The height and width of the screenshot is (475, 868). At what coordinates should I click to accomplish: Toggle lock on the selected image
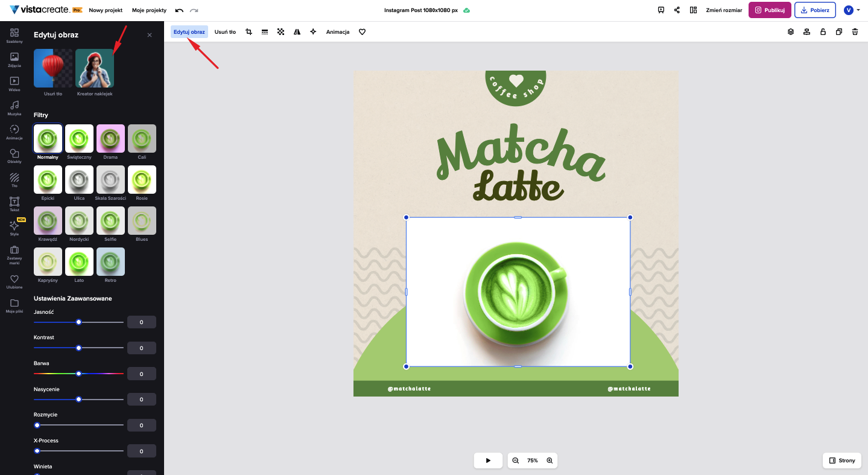click(x=823, y=32)
